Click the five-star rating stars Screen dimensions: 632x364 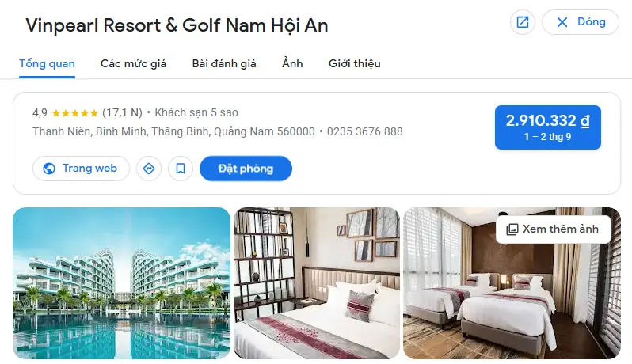click(75, 112)
